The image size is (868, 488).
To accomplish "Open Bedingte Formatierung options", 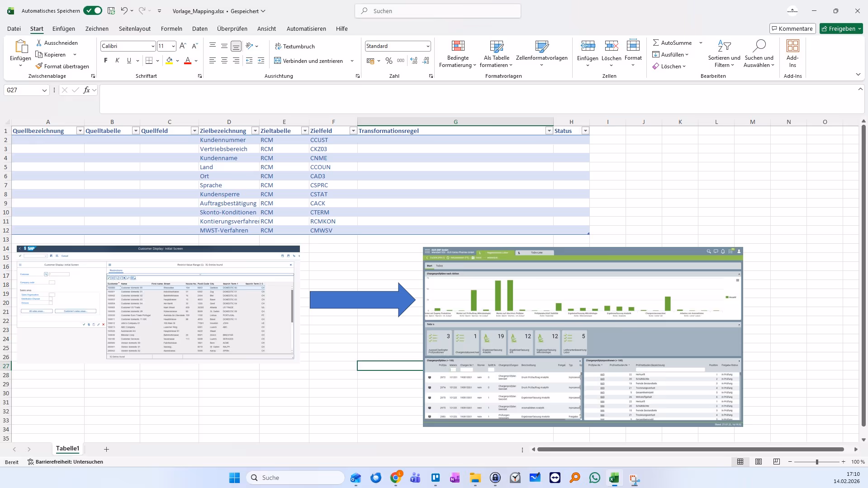I will 458,53.
